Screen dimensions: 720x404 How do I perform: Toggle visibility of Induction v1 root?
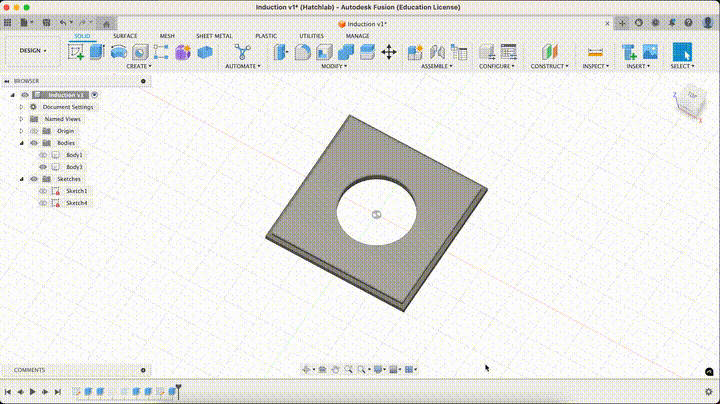click(25, 95)
